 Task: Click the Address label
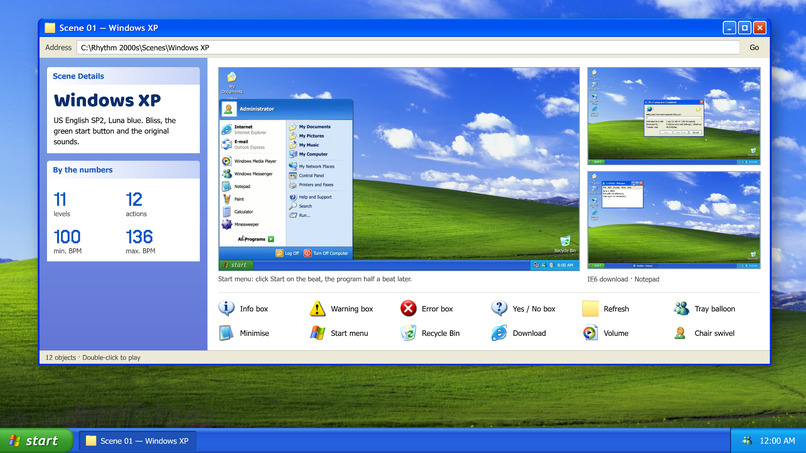(x=58, y=47)
